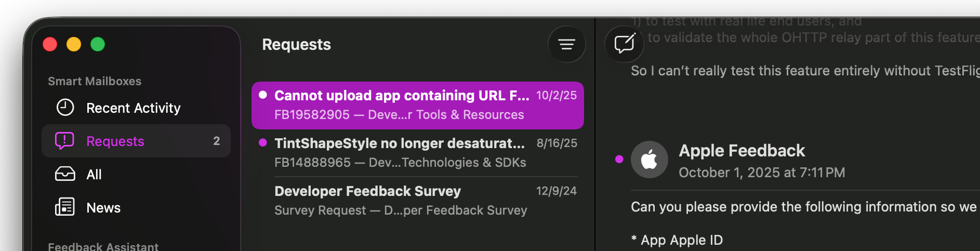Open Recent Activity mailbox
This screenshot has width=980, height=251.
coord(133,108)
